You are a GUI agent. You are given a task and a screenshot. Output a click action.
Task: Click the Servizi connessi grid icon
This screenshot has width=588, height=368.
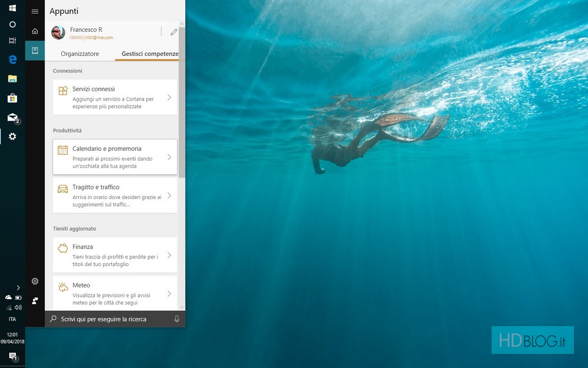click(63, 91)
